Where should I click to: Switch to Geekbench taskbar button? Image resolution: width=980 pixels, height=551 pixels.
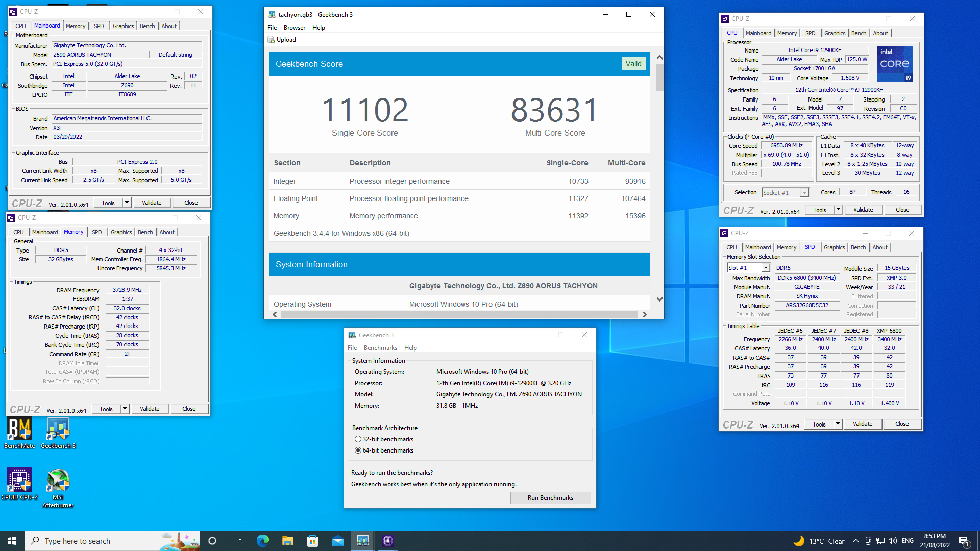tap(363, 541)
